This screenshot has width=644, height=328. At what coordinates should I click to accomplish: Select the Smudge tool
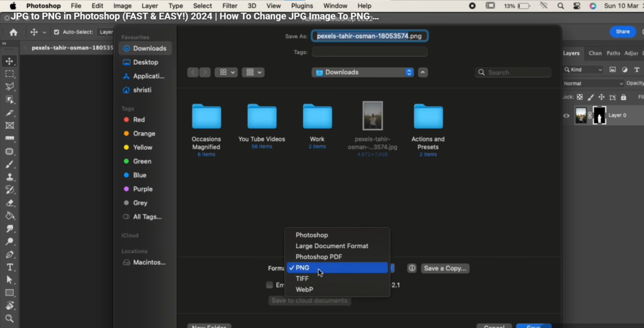click(9, 229)
